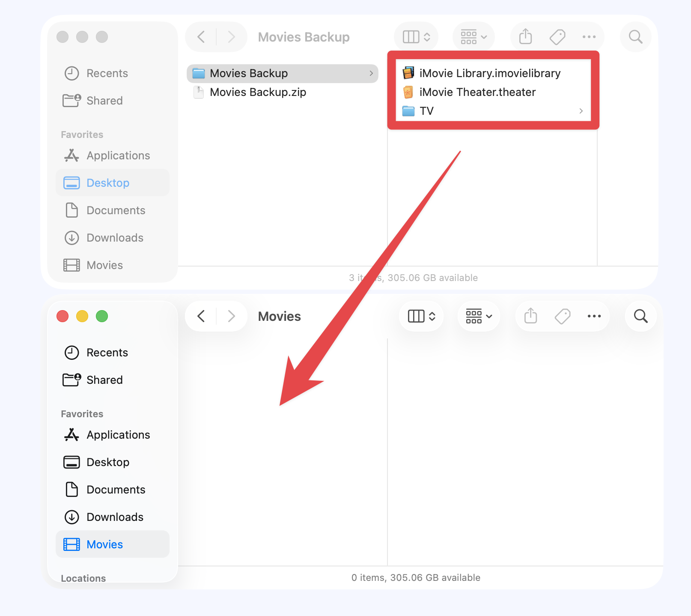The image size is (691, 616).
Task: Select Shared in Movies window sidebar
Action: click(113, 380)
